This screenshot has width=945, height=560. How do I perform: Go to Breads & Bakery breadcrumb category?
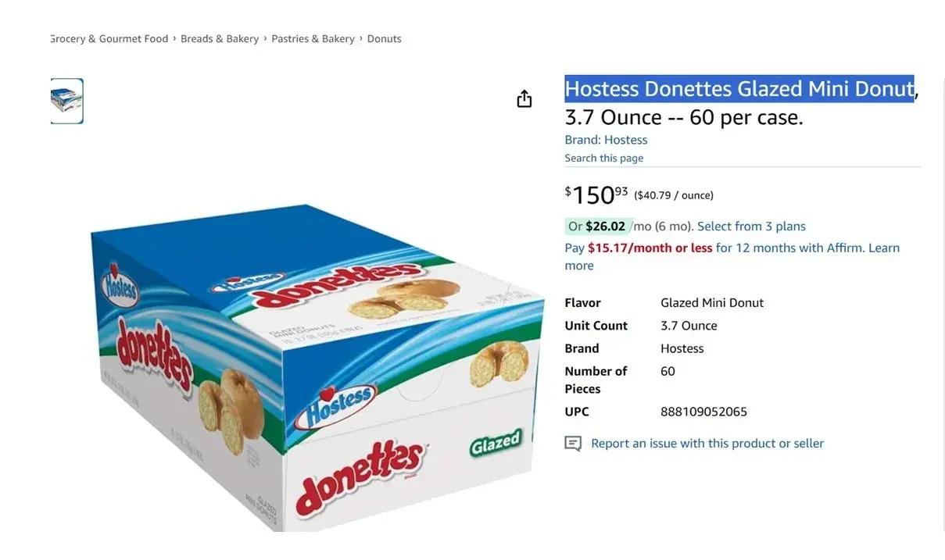pyautogui.click(x=220, y=39)
